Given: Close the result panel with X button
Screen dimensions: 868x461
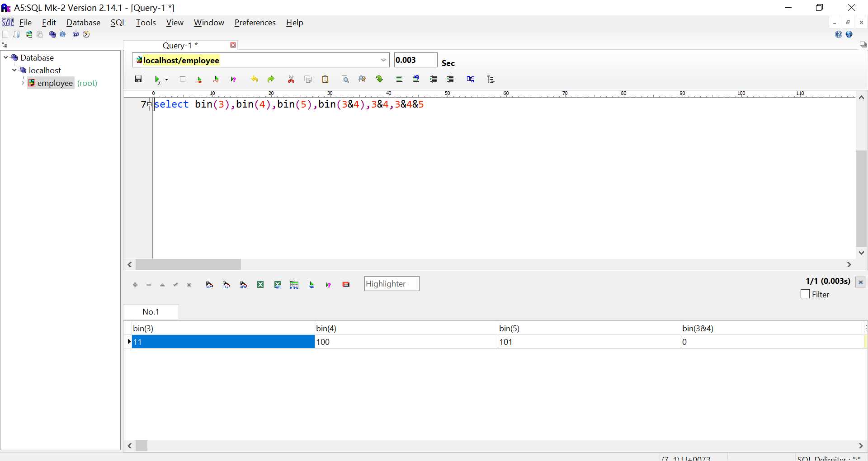Looking at the screenshot, I should [861, 282].
